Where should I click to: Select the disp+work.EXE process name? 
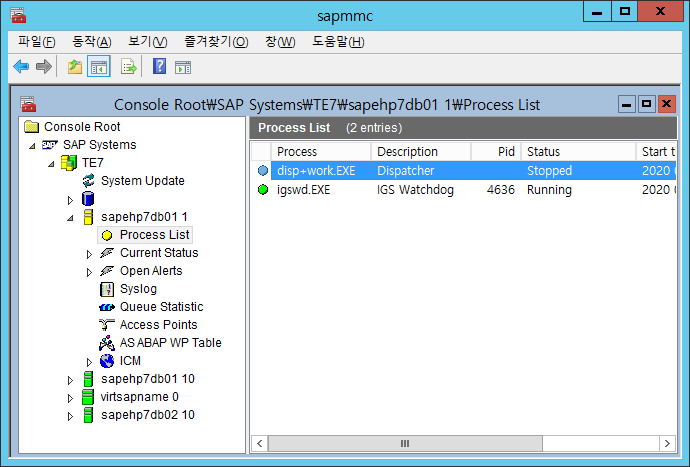316,170
